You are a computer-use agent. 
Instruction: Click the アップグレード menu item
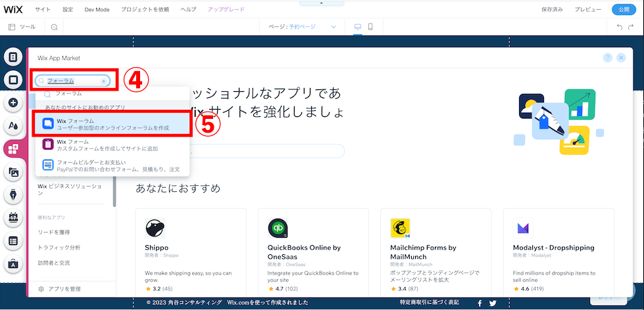coord(226,9)
